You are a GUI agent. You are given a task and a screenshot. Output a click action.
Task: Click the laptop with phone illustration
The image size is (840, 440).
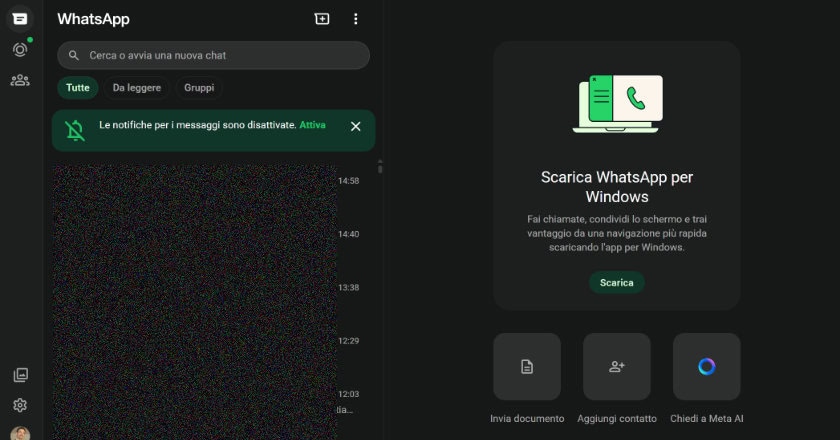pos(617,103)
